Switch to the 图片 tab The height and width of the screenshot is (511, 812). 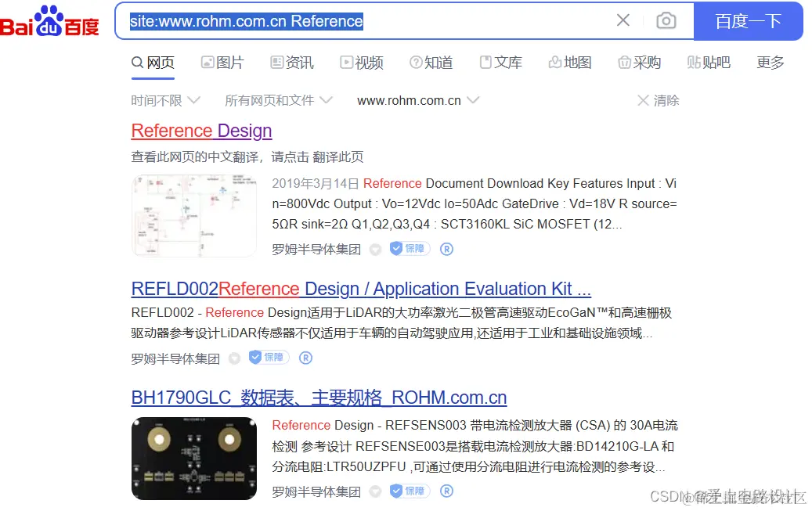coord(222,63)
